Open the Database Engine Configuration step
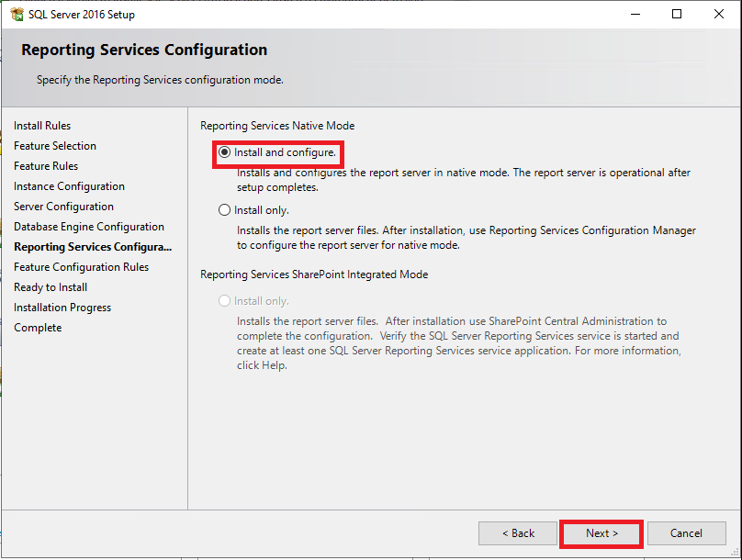The width and height of the screenshot is (742, 560). point(89,227)
